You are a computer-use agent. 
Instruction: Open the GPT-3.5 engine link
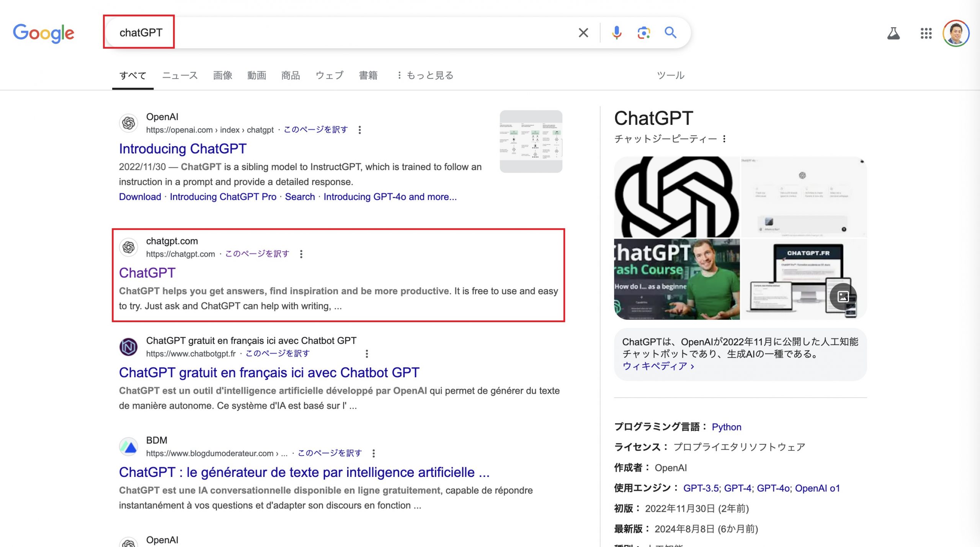(701, 488)
